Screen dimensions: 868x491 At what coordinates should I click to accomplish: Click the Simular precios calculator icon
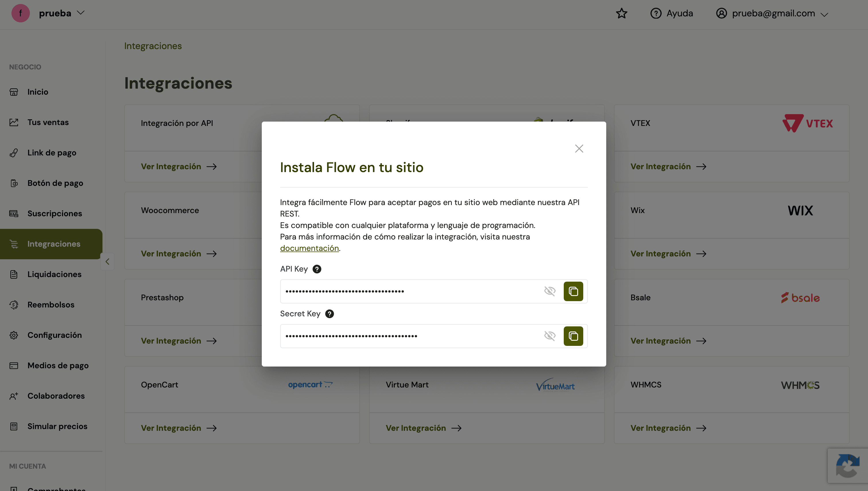click(x=14, y=426)
